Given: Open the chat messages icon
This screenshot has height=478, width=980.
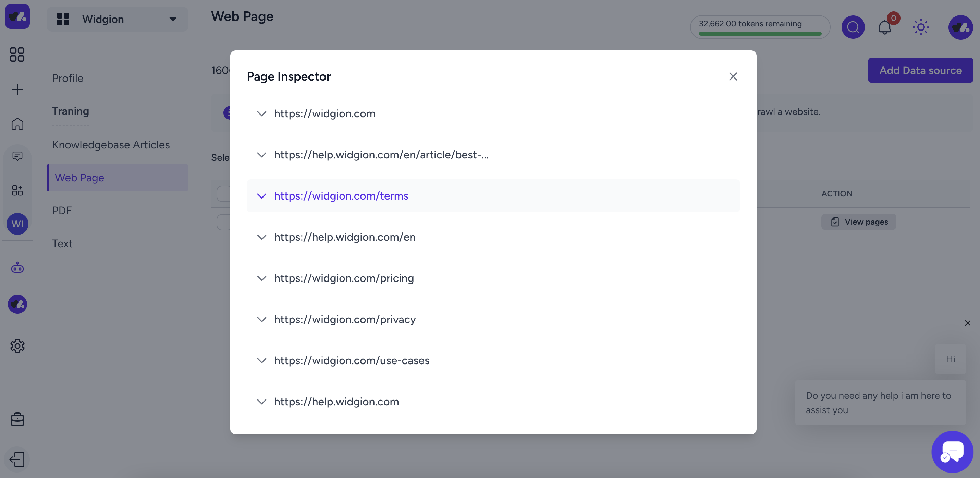Looking at the screenshot, I should (x=17, y=156).
